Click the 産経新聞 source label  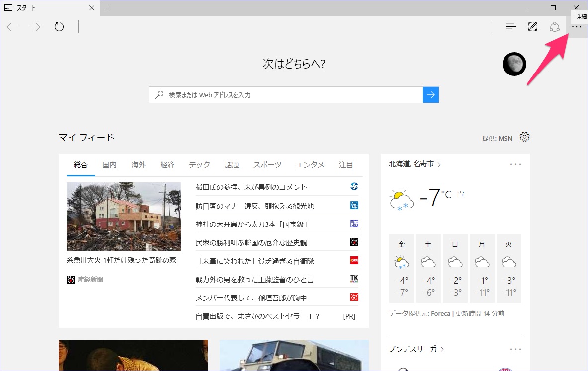click(90, 280)
